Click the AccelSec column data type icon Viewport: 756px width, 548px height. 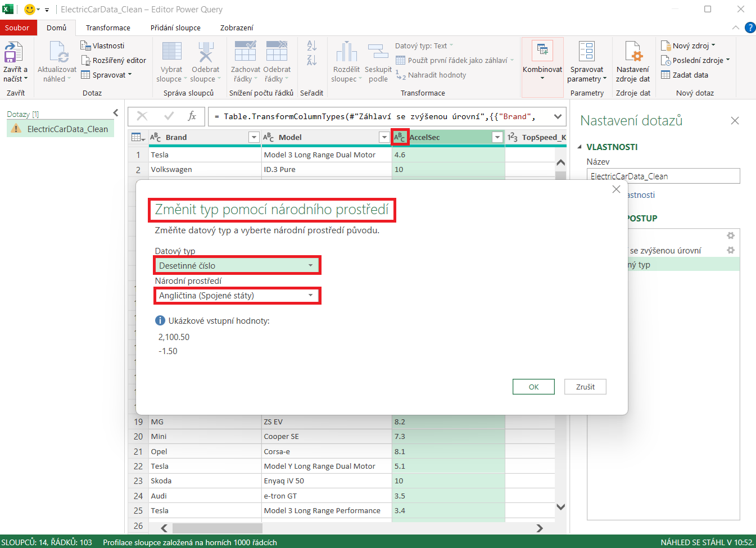(x=400, y=137)
